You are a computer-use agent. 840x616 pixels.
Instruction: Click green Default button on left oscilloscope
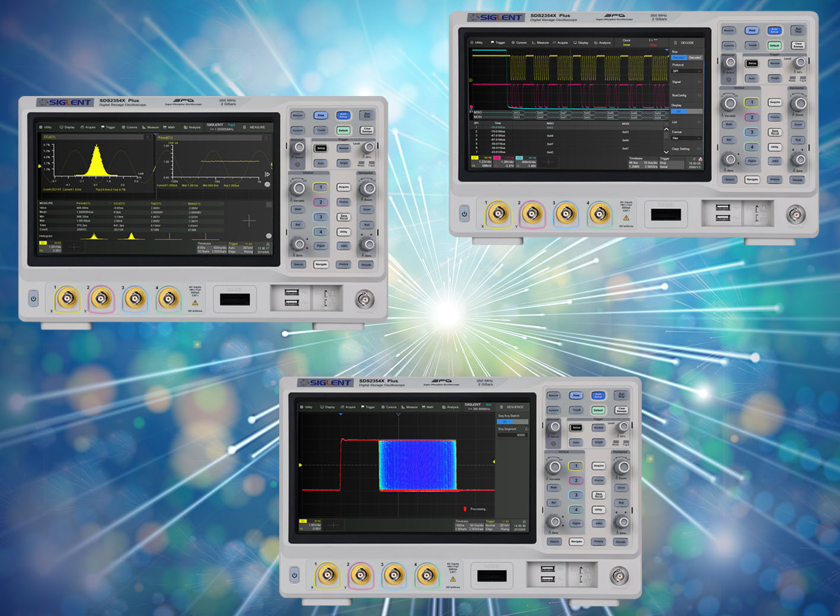click(343, 130)
